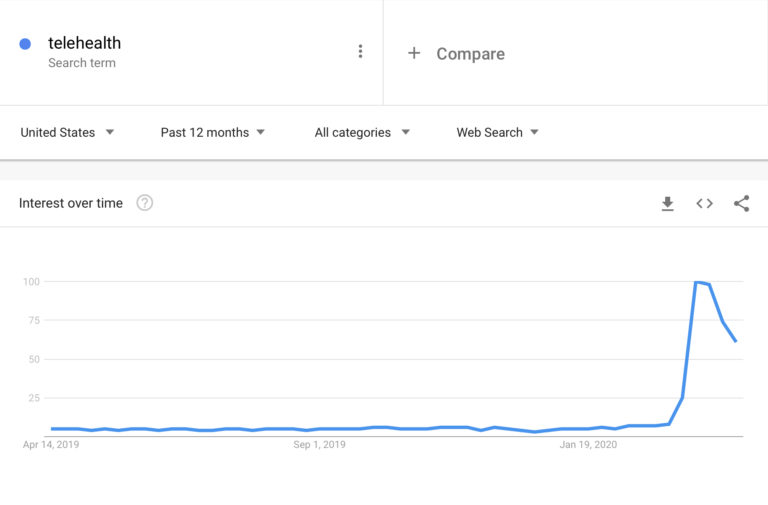Screen dimensions: 768x505
Task: Click the blue telehealth color dot
Action: [26, 44]
